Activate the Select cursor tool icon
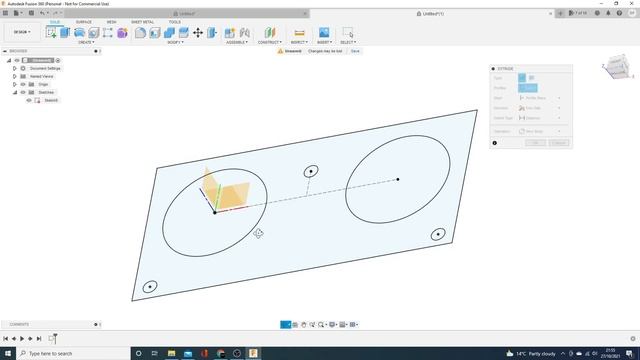The height and width of the screenshot is (360, 640). tap(348, 32)
